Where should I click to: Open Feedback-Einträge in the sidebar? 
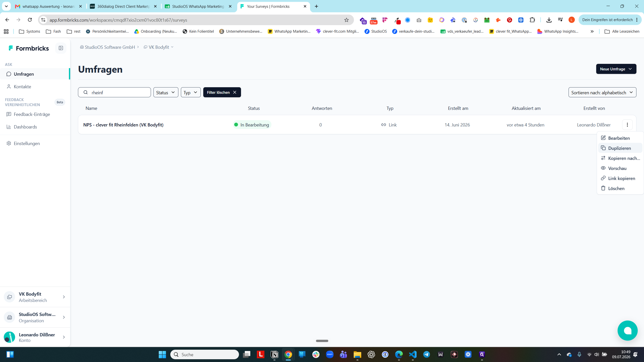(x=32, y=114)
